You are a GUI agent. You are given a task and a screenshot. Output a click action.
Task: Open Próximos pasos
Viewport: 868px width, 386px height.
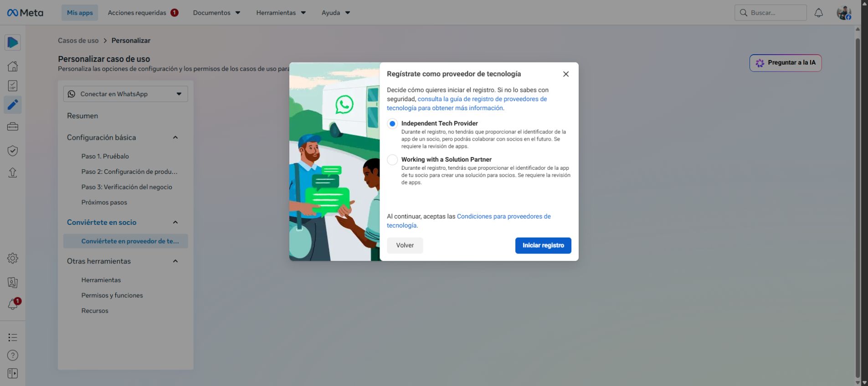[x=104, y=203]
